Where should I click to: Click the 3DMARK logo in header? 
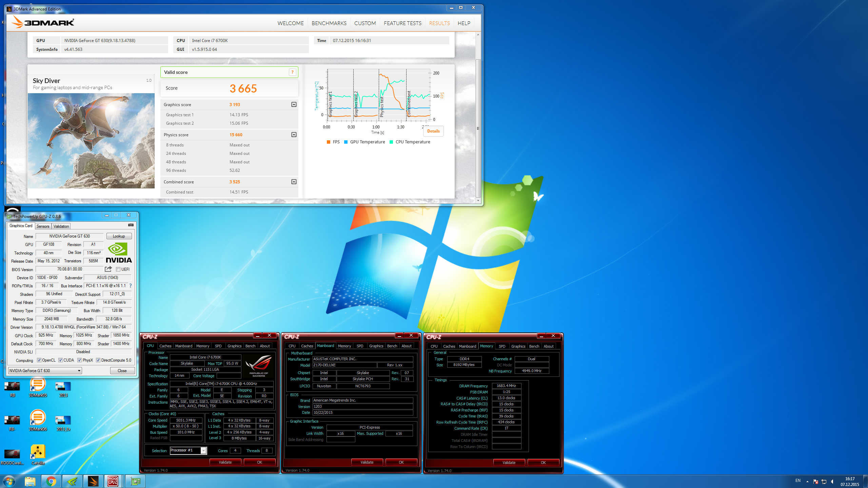(43, 22)
